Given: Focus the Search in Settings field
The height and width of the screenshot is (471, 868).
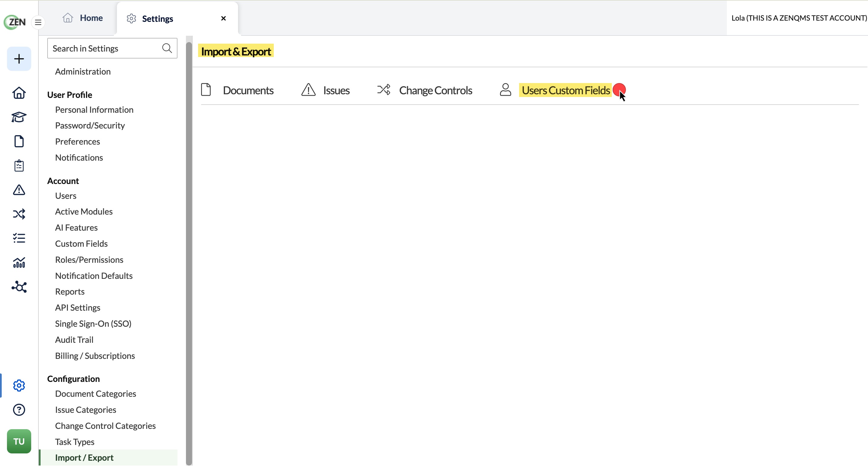Looking at the screenshot, I should click(x=112, y=48).
